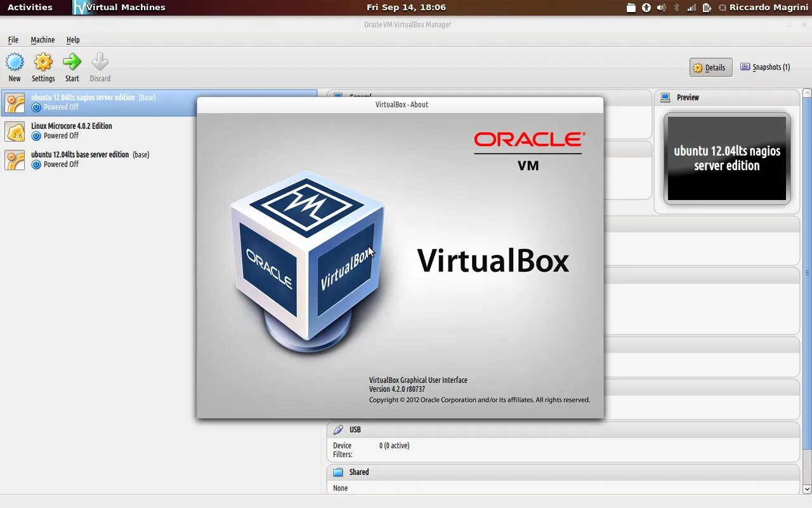Click the details pane vertical scrollbar thumb
Image resolution: width=812 pixels, height=508 pixels.
807,273
